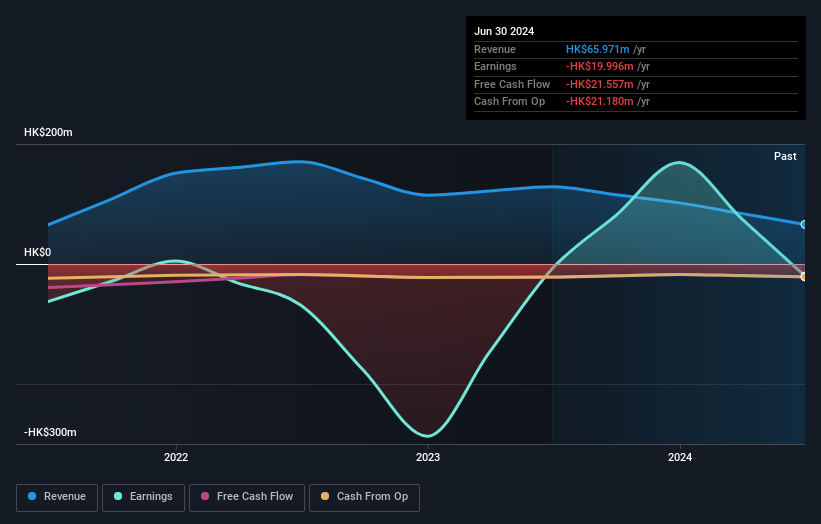Click the -HK$19.996m earnings value

tap(600, 66)
